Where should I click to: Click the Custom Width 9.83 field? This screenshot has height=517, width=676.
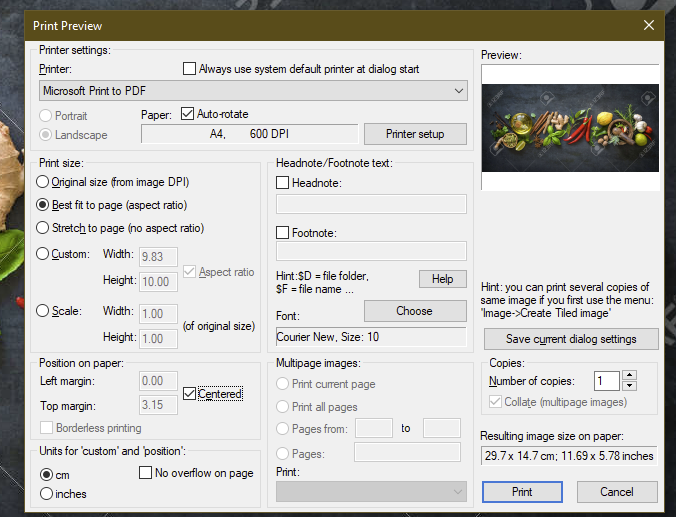coord(158,257)
